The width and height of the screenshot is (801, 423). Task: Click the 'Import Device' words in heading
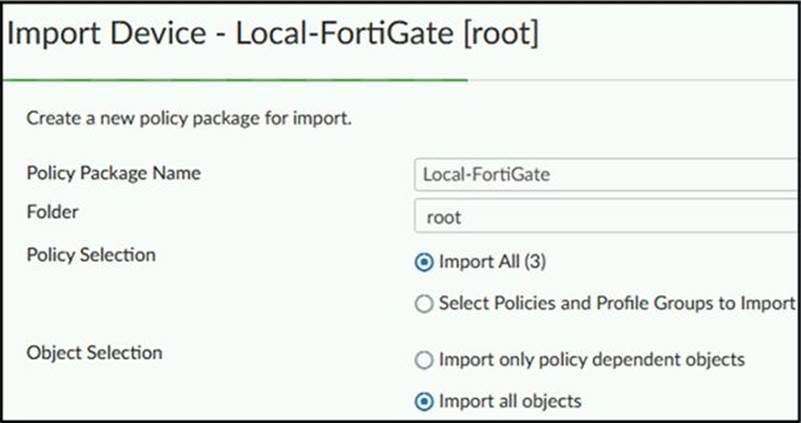[106, 34]
